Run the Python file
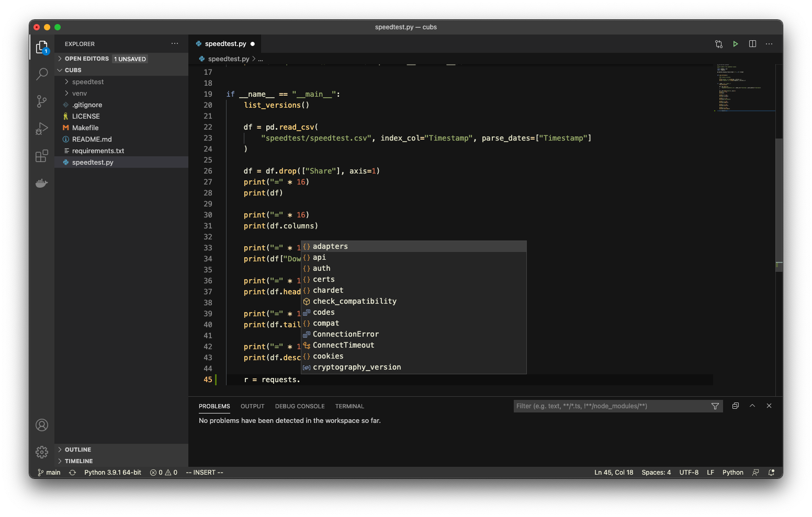This screenshot has height=517, width=812. tap(736, 44)
